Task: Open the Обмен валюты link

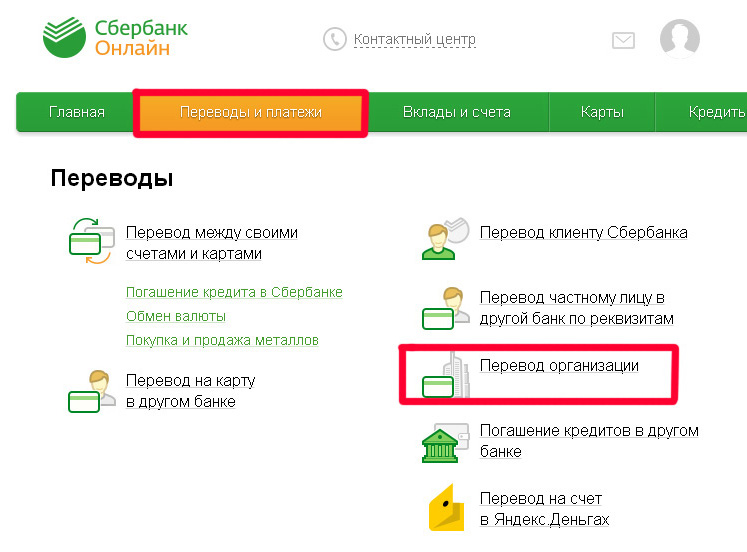Action: tap(176, 316)
